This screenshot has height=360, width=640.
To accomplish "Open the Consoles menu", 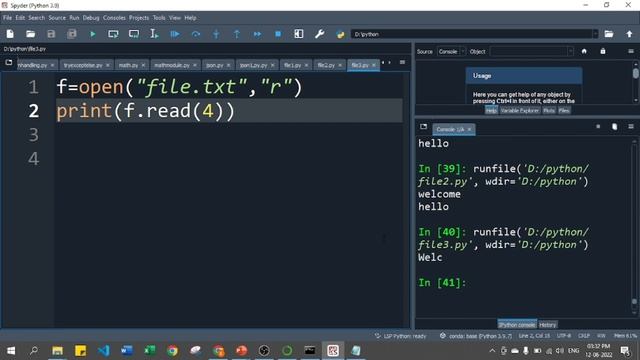I will coord(114,18).
